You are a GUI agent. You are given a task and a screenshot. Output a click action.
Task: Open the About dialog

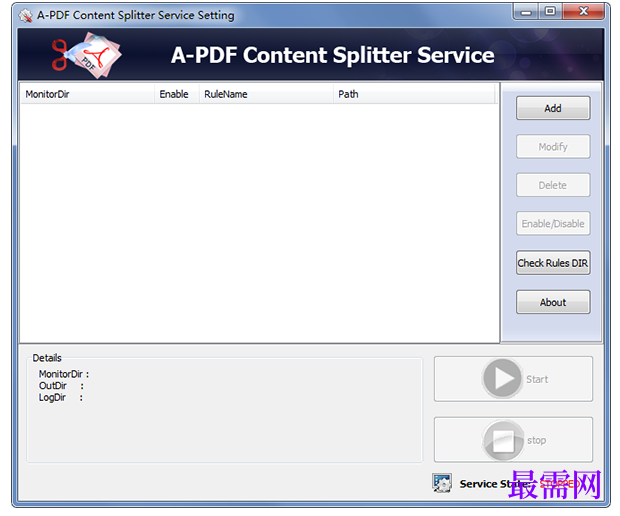click(553, 302)
